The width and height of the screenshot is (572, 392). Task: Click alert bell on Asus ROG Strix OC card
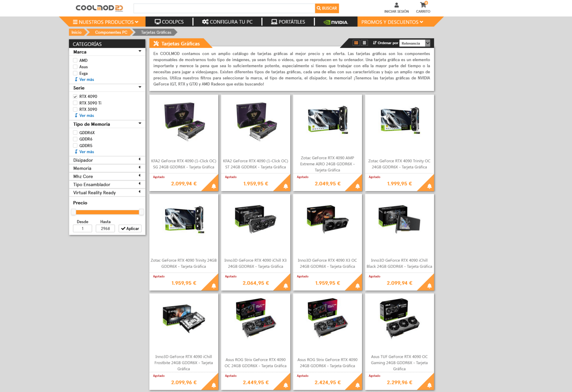pos(286,385)
